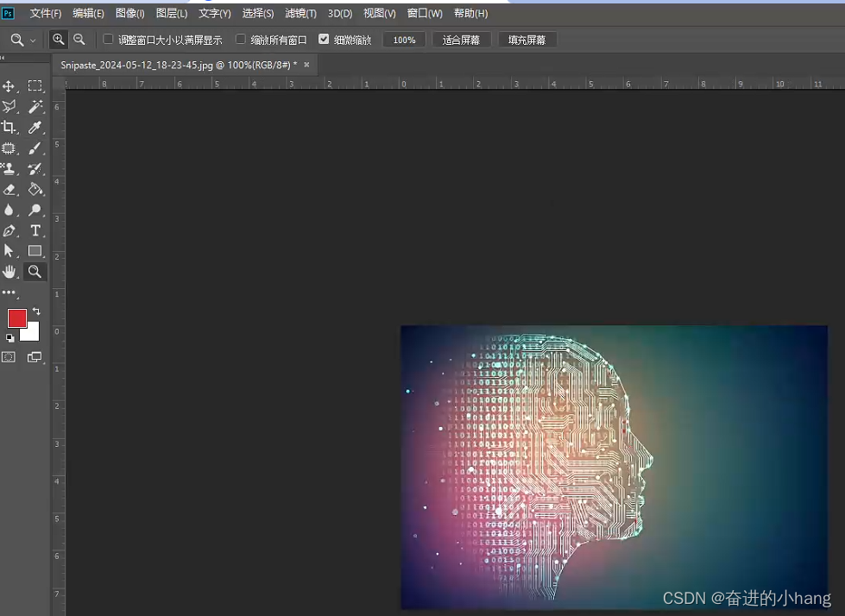Image resolution: width=845 pixels, height=616 pixels.
Task: Select the Type tool
Action: (35, 230)
